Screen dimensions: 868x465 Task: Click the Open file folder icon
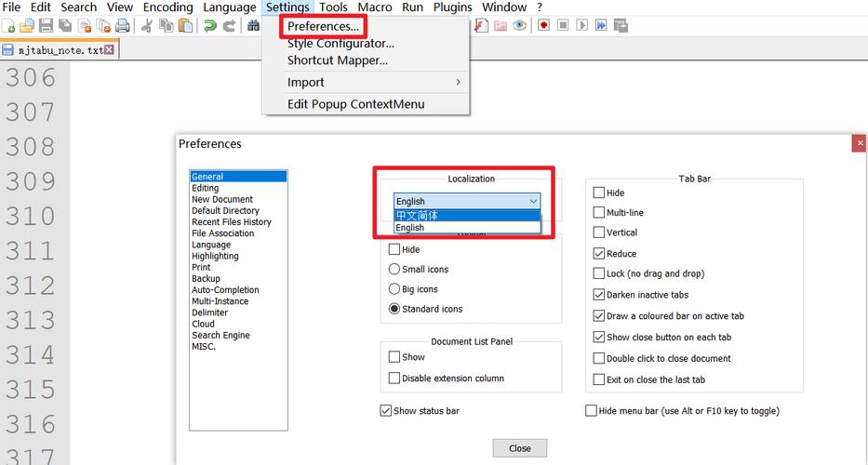coord(27,26)
